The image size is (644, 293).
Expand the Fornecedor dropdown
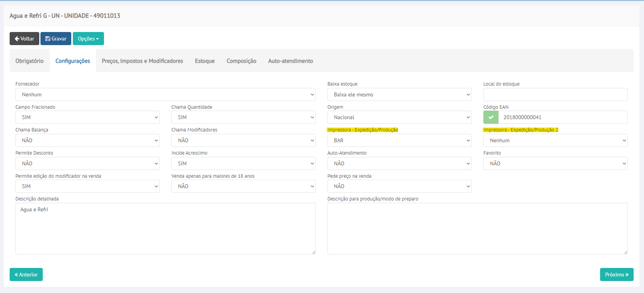[165, 94]
